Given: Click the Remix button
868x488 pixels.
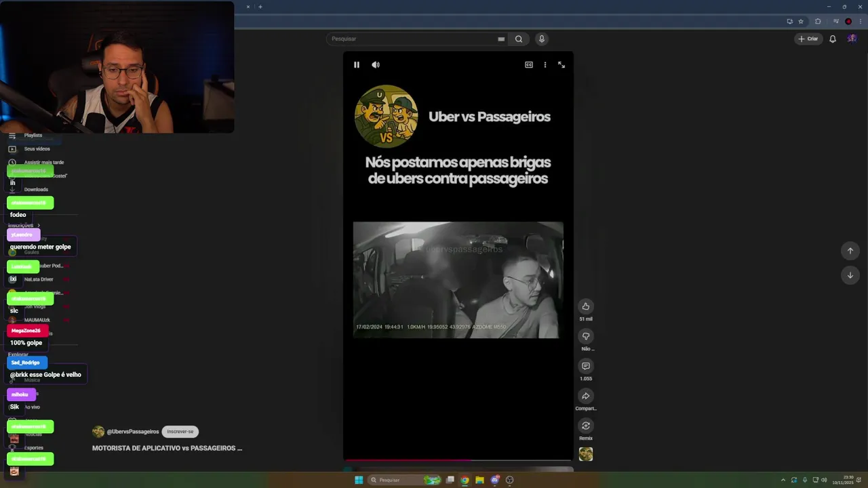Looking at the screenshot, I should [586, 426].
